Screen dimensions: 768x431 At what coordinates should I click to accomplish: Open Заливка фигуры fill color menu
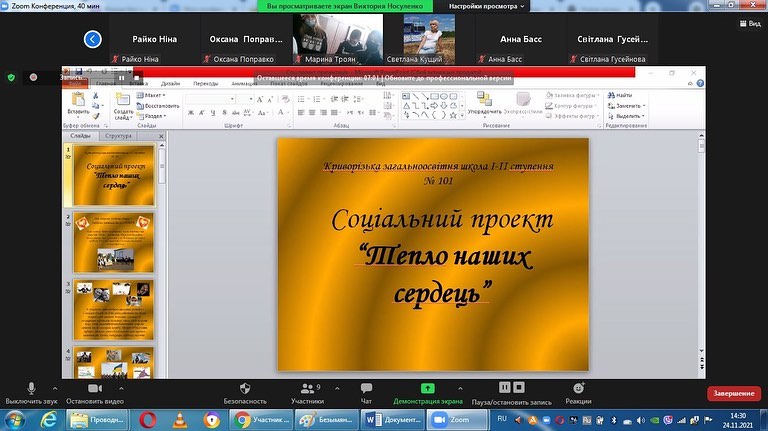[573, 95]
